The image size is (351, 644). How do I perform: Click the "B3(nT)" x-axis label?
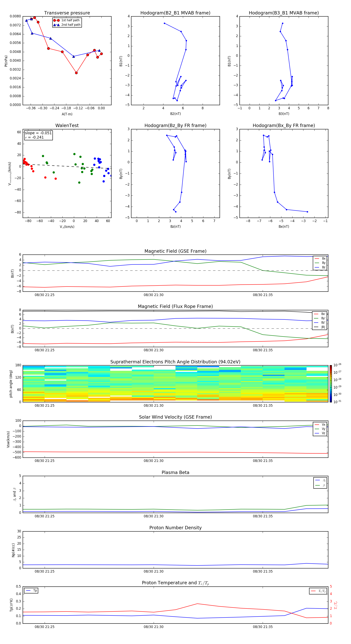tap(284, 114)
